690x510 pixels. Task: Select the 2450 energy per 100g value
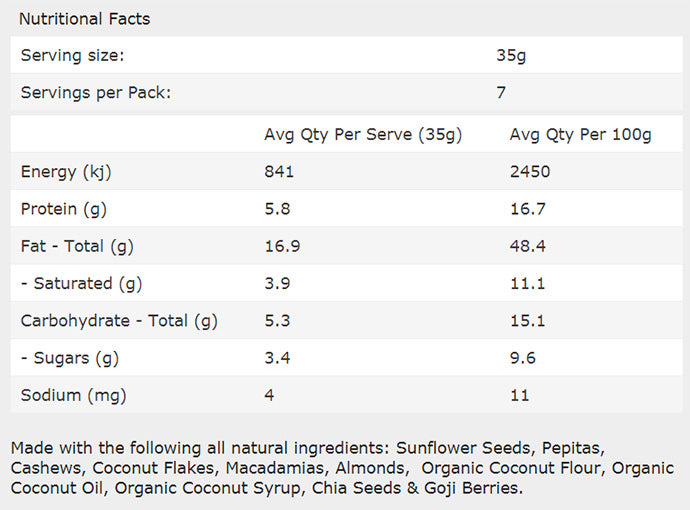530,171
